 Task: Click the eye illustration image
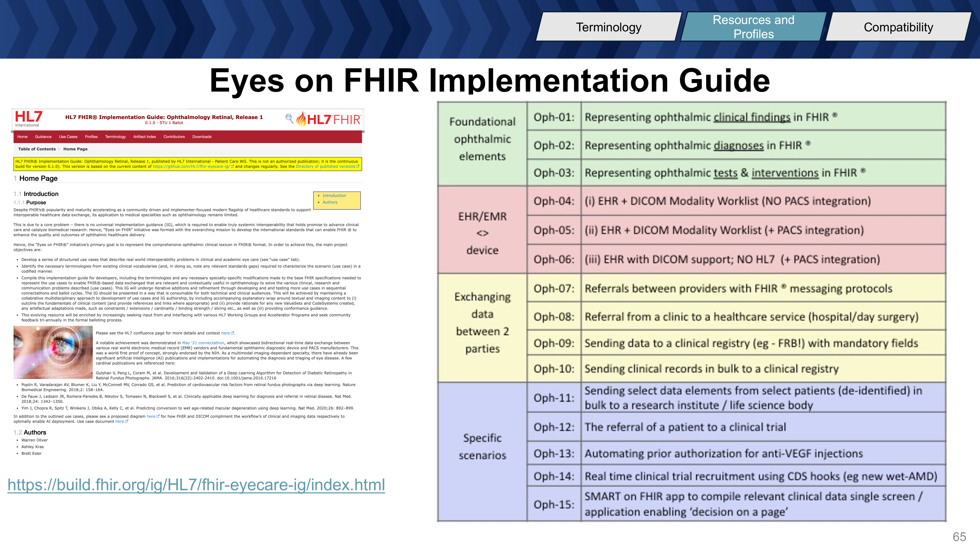point(53,352)
